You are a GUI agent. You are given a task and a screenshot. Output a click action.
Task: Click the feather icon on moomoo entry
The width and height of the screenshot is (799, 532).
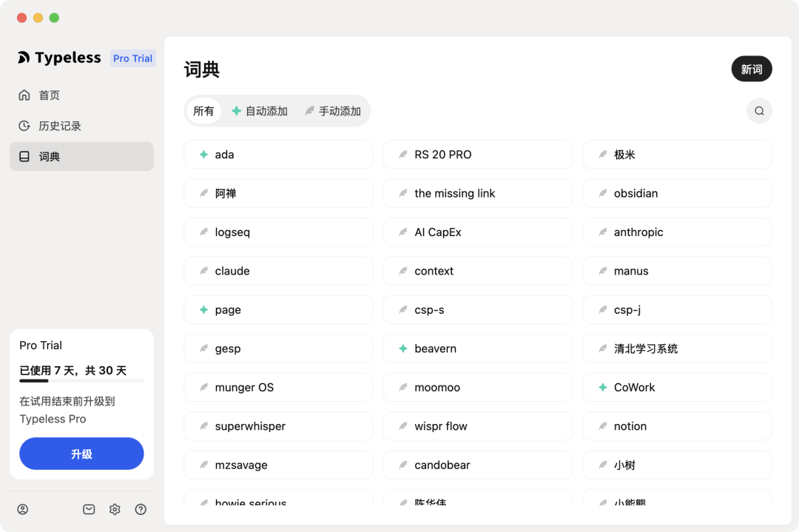click(403, 387)
